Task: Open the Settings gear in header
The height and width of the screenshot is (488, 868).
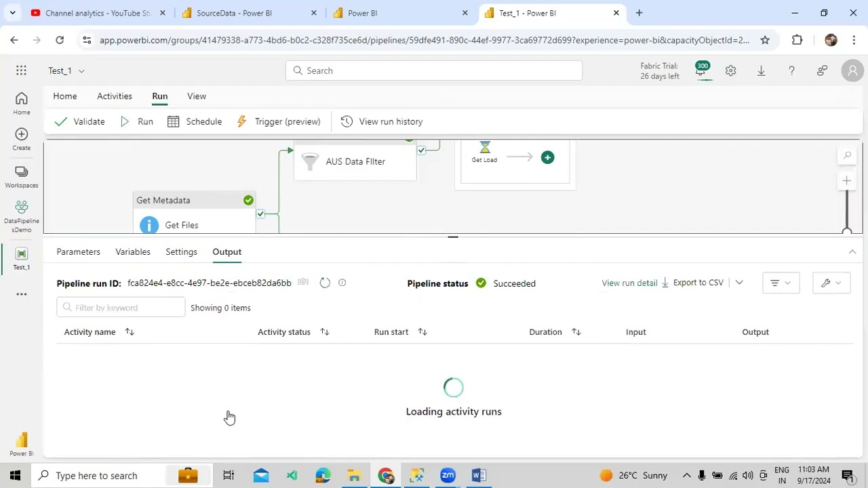Action: pos(730,70)
